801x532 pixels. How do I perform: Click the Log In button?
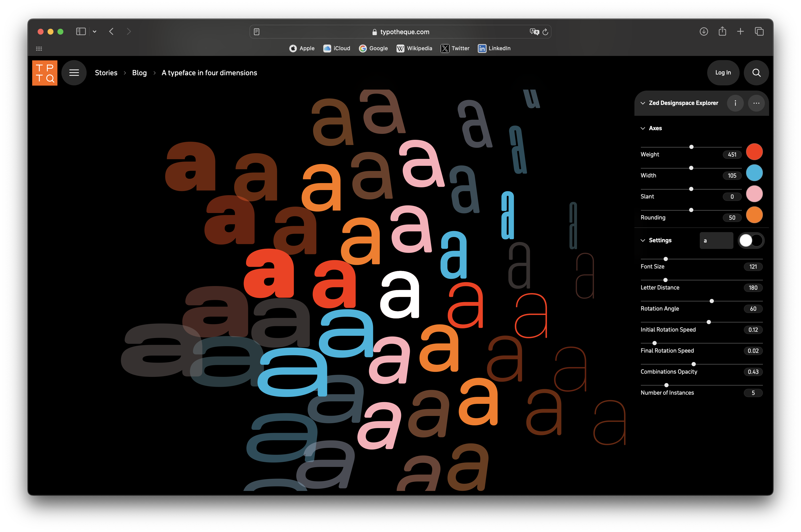tap(723, 73)
